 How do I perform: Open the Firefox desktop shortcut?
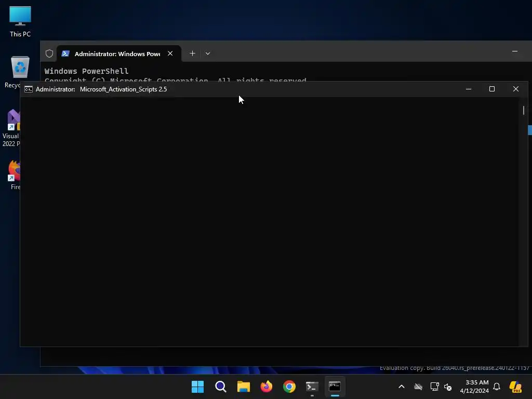pyautogui.click(x=14, y=175)
